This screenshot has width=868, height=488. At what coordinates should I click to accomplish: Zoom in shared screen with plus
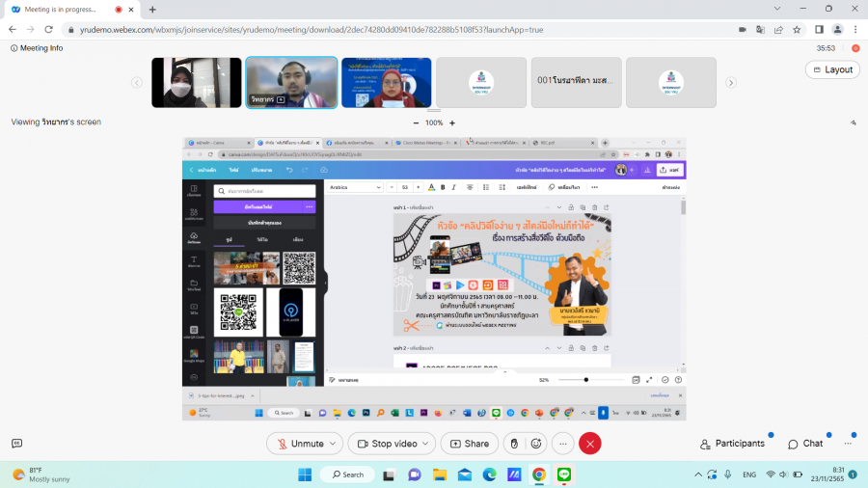point(451,122)
